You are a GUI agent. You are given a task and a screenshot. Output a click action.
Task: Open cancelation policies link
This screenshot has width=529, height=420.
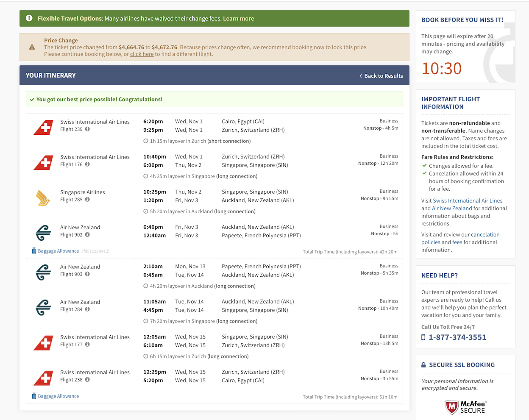coord(460,239)
